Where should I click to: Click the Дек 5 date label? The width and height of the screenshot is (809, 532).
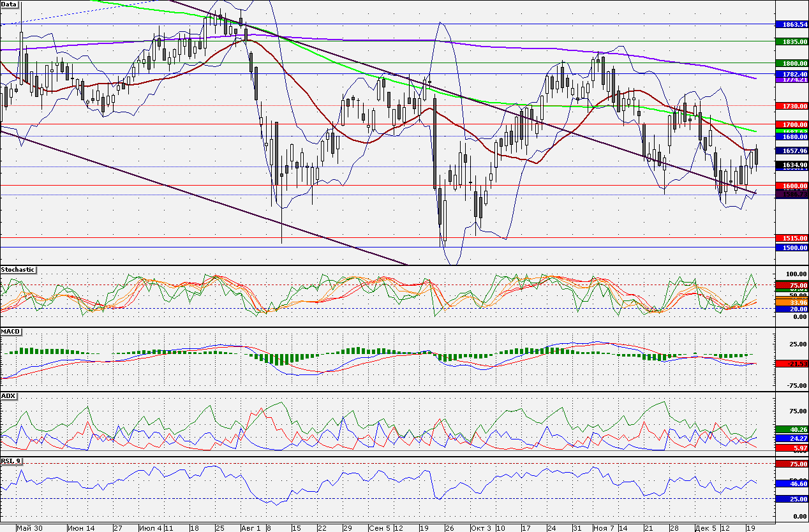point(706,528)
